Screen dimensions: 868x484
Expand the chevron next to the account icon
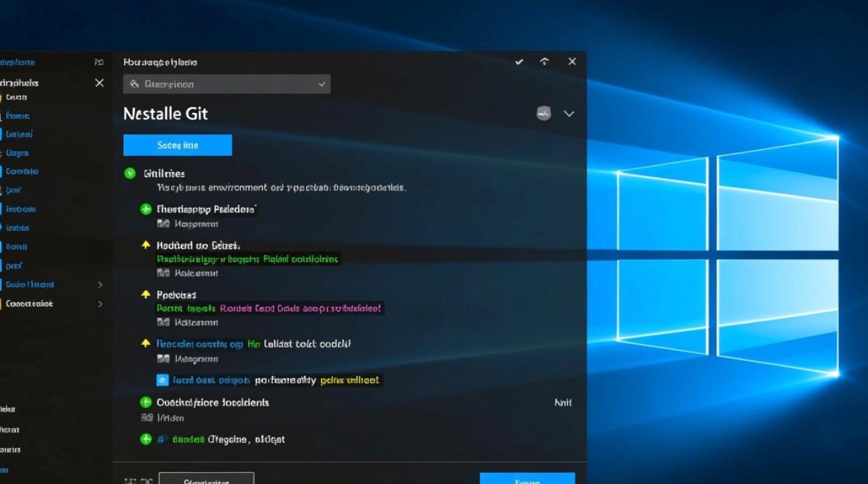[x=569, y=114]
